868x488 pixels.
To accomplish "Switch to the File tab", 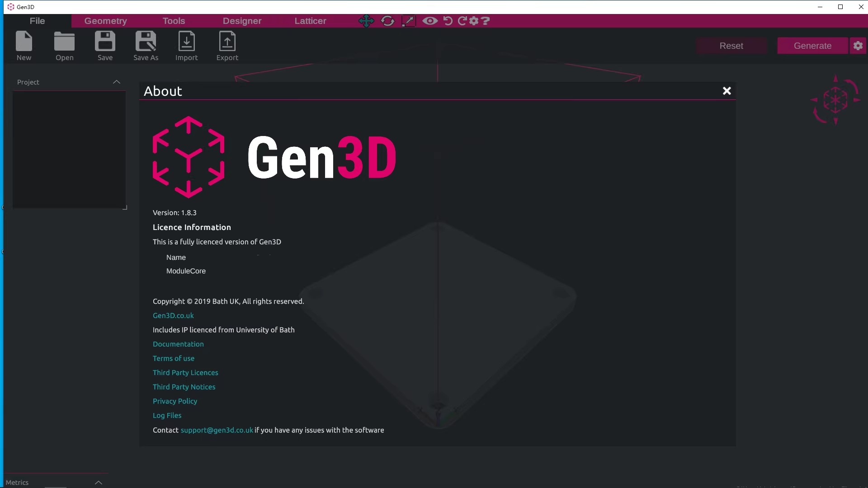I will click(x=37, y=21).
